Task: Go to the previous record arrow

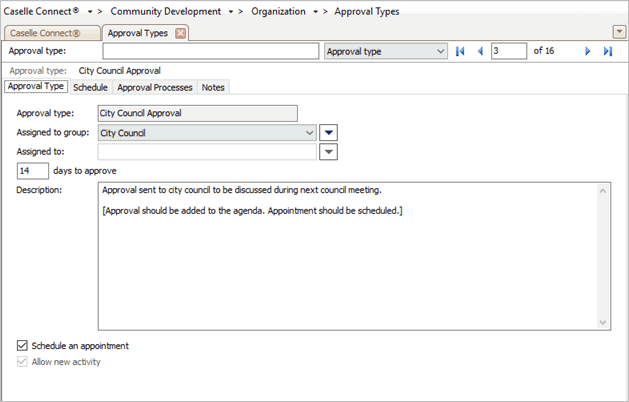Action: click(479, 51)
